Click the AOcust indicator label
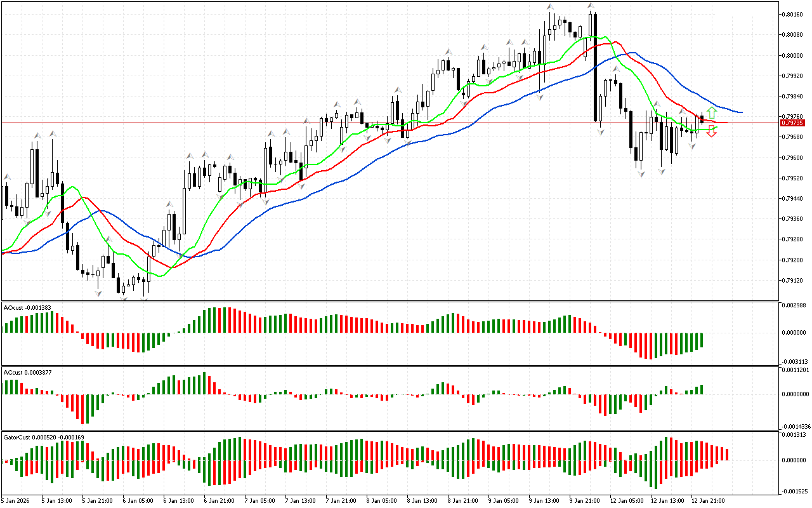Screen dimensions: 812x508 (27, 307)
